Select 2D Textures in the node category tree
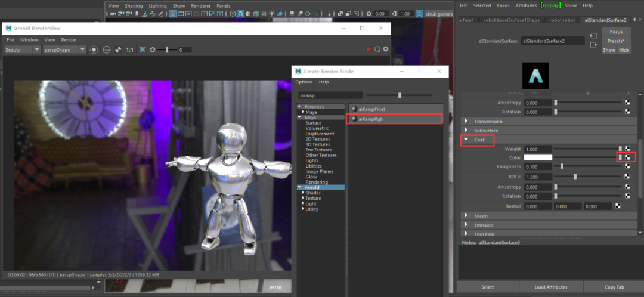644x297 pixels. [317, 140]
